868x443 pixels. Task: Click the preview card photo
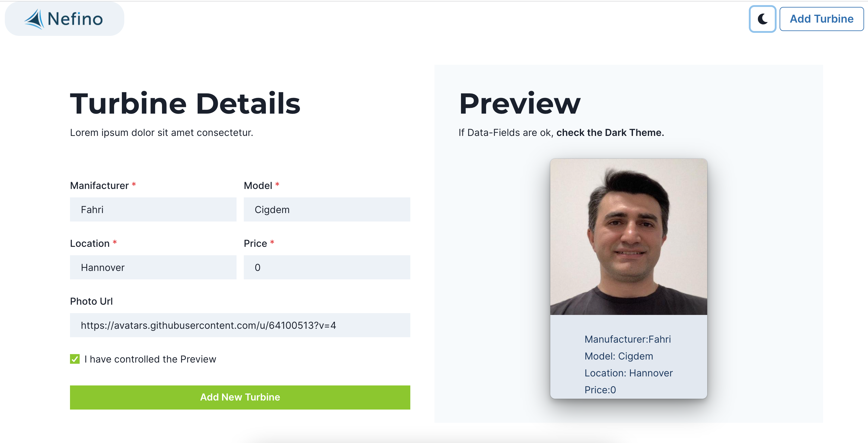pyautogui.click(x=628, y=237)
